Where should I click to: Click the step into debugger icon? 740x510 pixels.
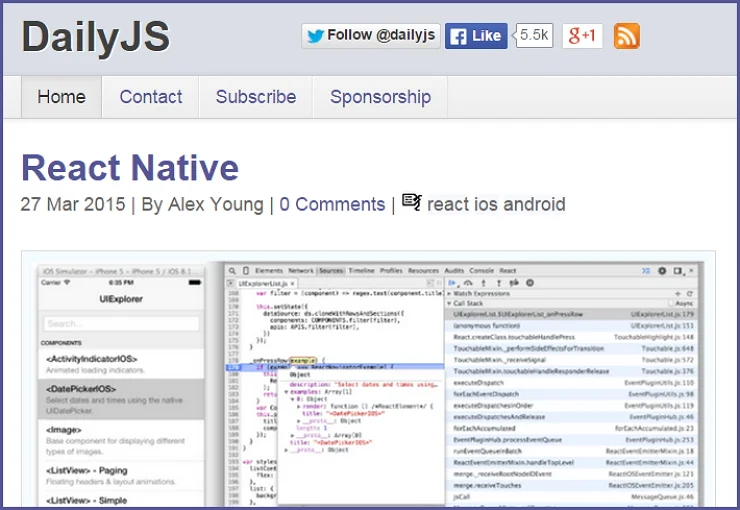click(x=483, y=283)
